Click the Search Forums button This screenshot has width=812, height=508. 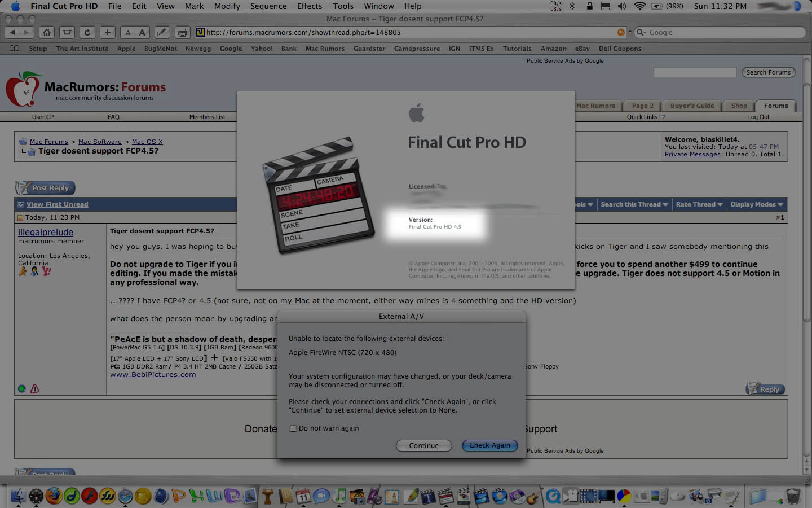[768, 72]
